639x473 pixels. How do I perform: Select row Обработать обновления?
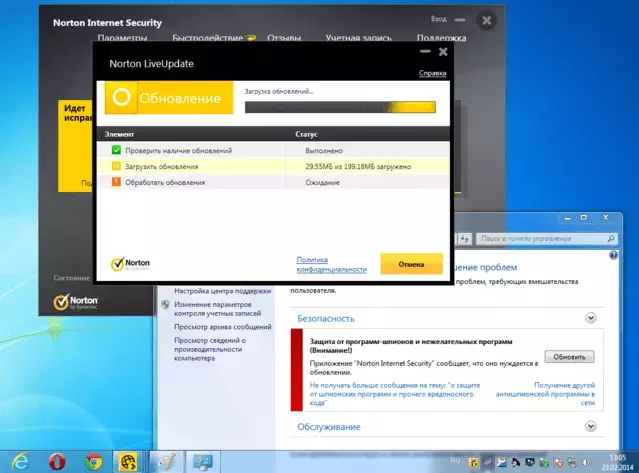(x=273, y=182)
